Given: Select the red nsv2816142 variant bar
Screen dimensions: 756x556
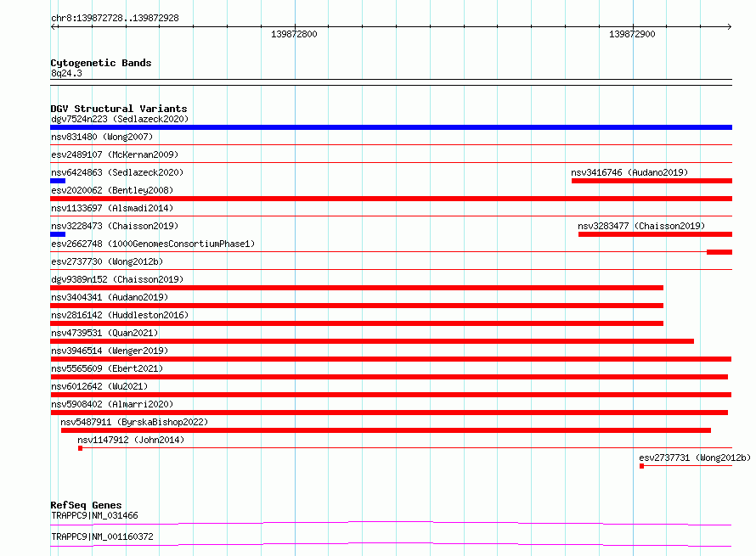Looking at the screenshot, I should 357,323.
